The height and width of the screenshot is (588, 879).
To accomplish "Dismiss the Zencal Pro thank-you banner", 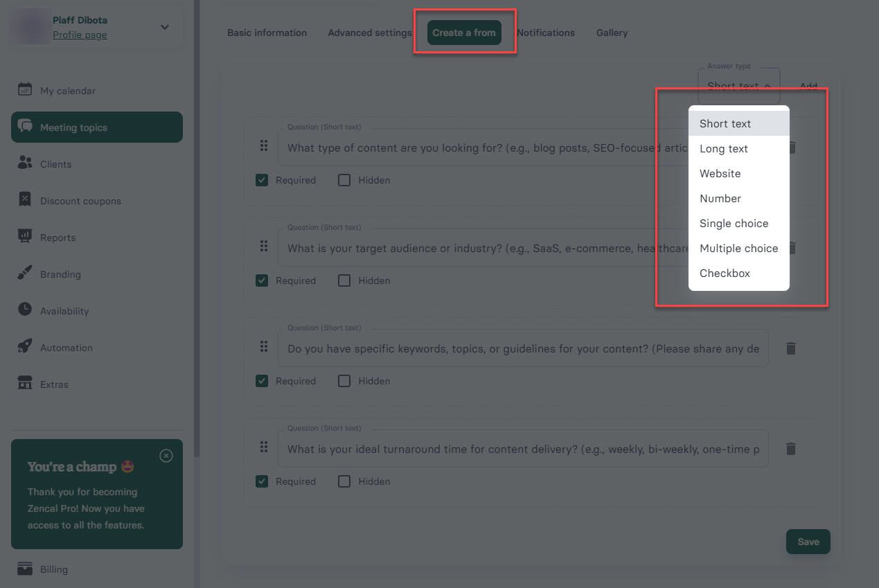I will [166, 456].
